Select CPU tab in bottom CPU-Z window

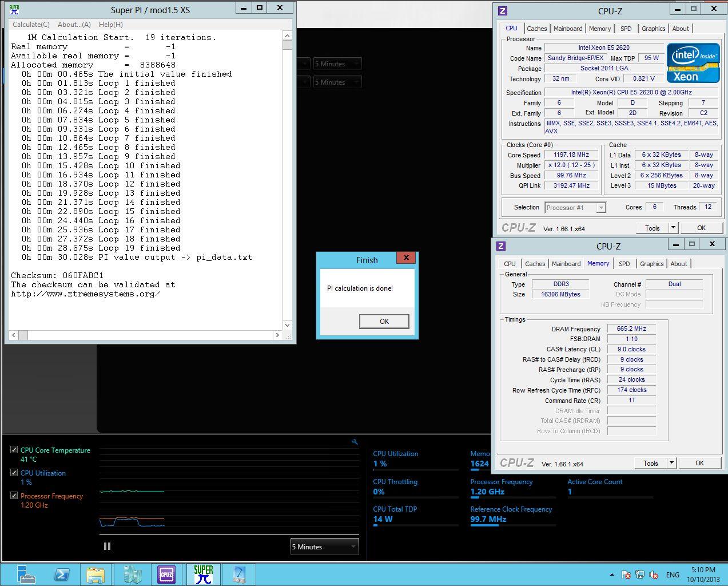510,264
